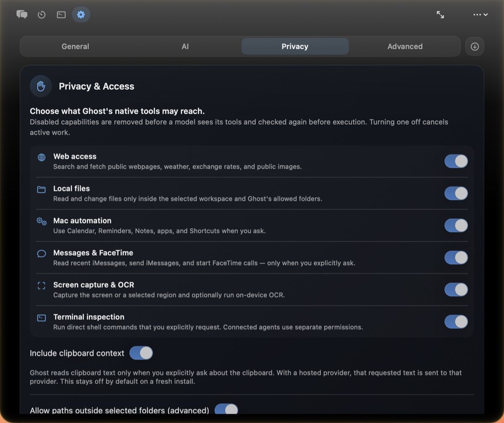The height and width of the screenshot is (423, 504).
Task: Click the Messages & FaceTime bubble icon
Action: (42, 254)
